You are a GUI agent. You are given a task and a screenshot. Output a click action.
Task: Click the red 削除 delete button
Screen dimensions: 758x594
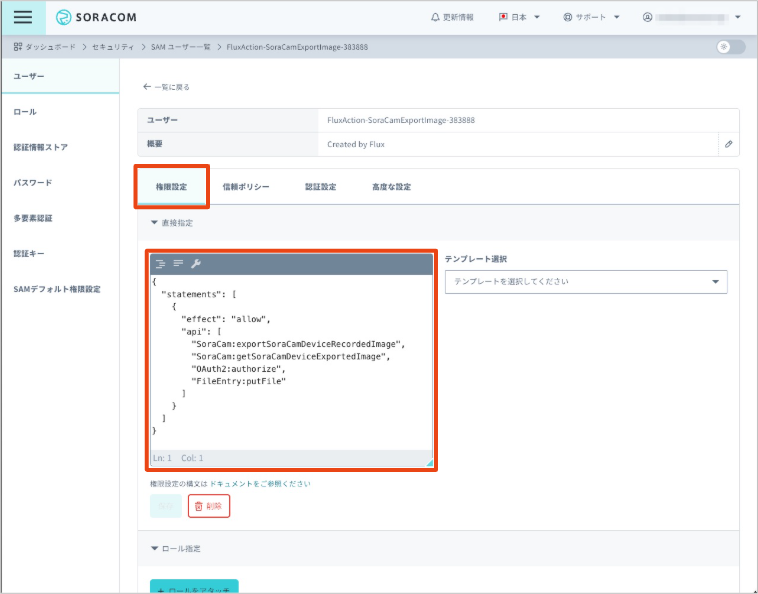tap(209, 506)
